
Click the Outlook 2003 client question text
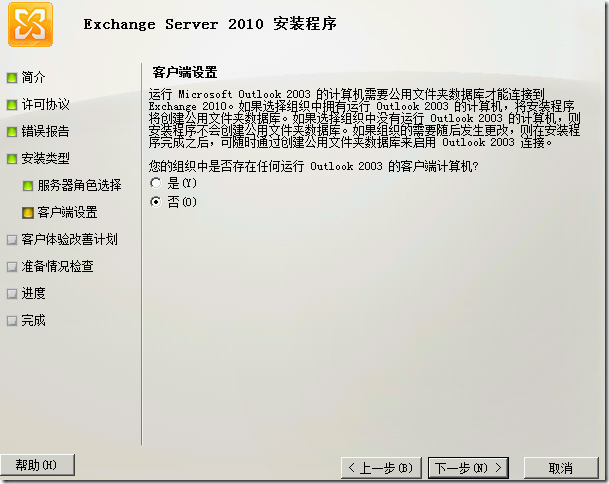(x=313, y=166)
